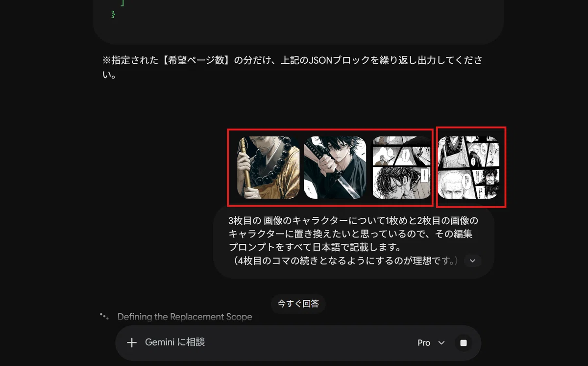
Task: Click the Defining the Replacement Scope status text
Action: click(x=185, y=317)
